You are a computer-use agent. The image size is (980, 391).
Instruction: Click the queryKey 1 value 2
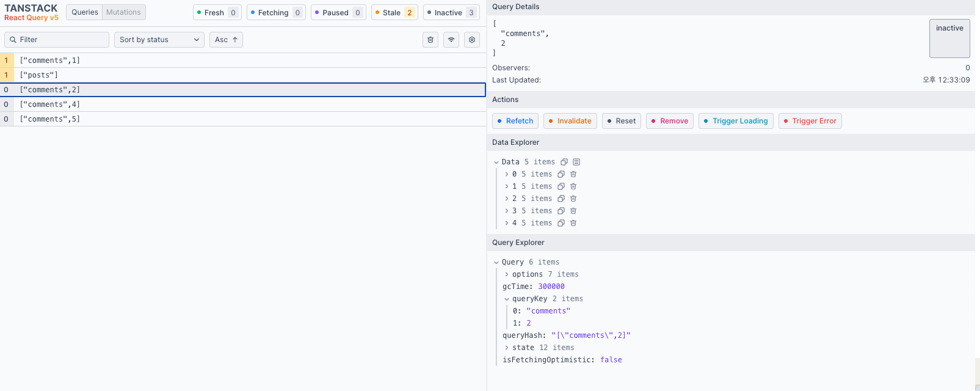[529, 323]
